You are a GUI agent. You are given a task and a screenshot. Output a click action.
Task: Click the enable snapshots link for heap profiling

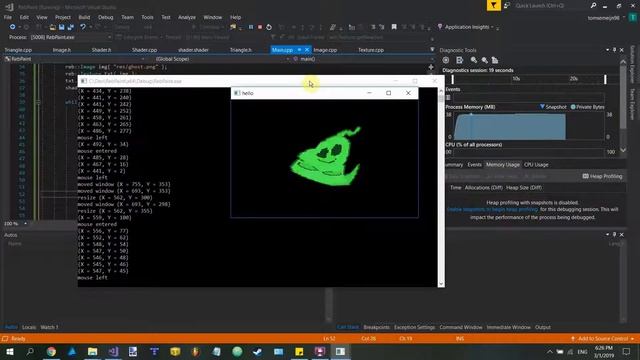[493, 210]
